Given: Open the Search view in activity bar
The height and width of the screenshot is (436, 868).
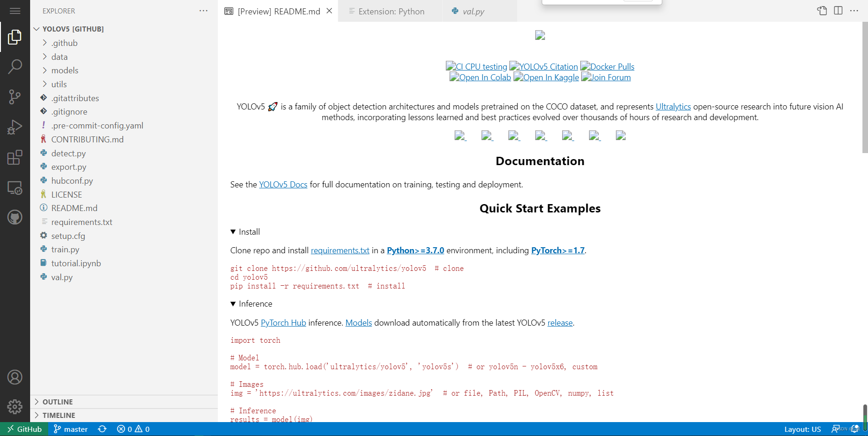Looking at the screenshot, I should (15, 67).
